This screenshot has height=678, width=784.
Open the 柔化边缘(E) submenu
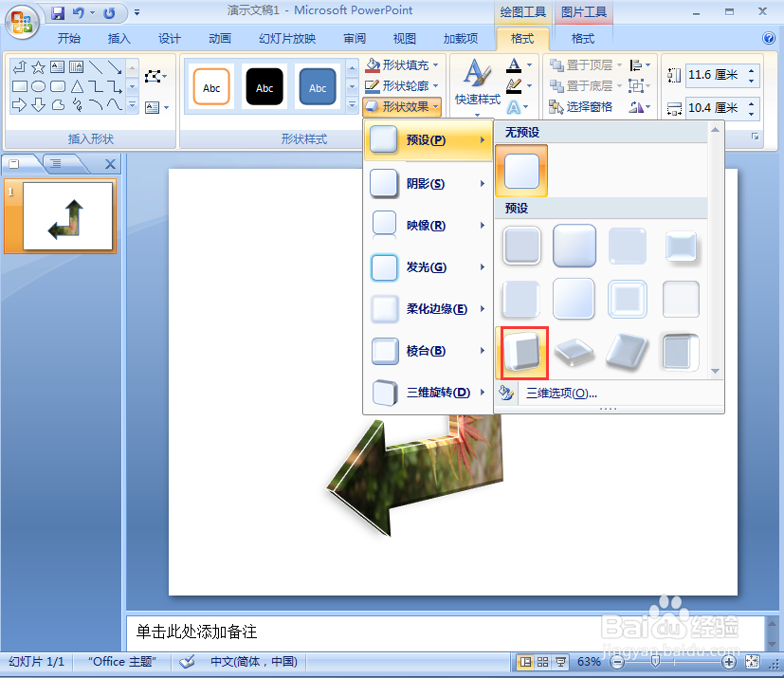(429, 309)
